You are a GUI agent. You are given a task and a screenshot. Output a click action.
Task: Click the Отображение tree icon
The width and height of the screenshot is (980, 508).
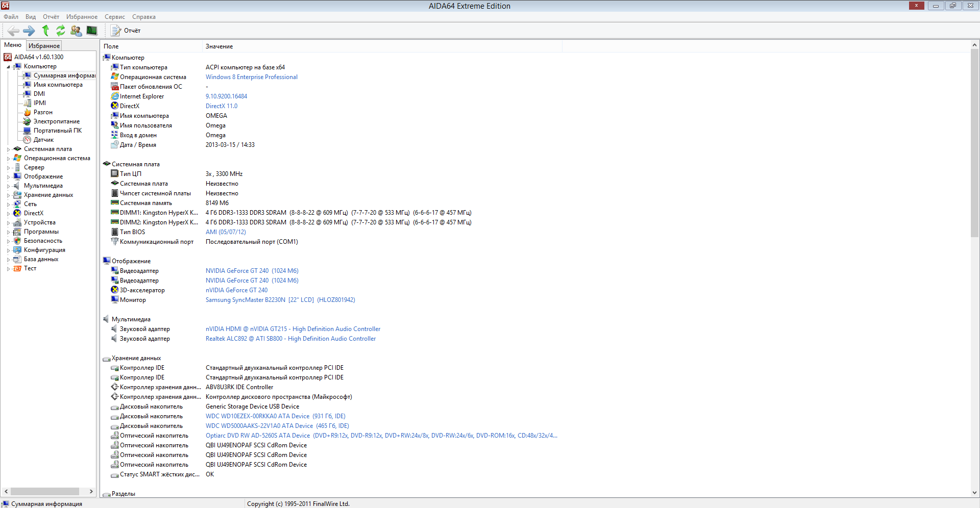(x=17, y=176)
